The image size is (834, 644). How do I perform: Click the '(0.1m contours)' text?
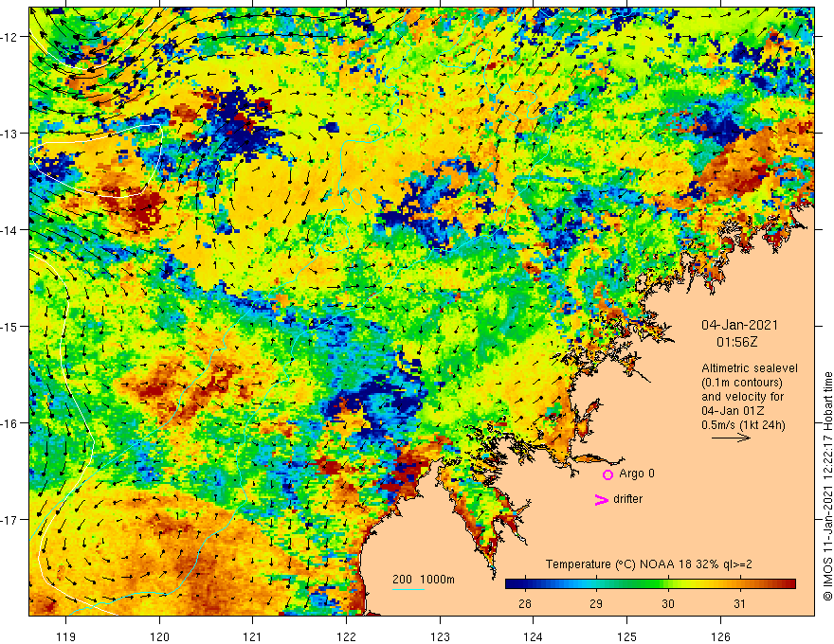(x=741, y=383)
